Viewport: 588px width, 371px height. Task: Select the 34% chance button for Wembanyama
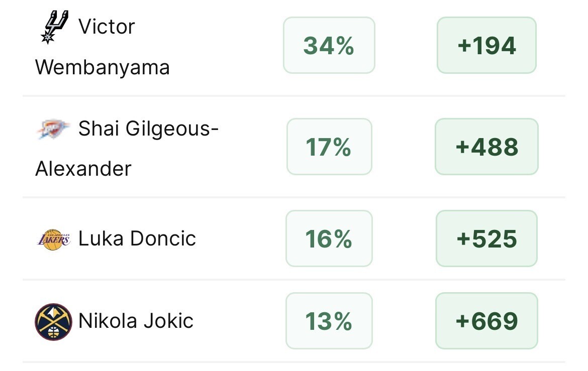[329, 45]
